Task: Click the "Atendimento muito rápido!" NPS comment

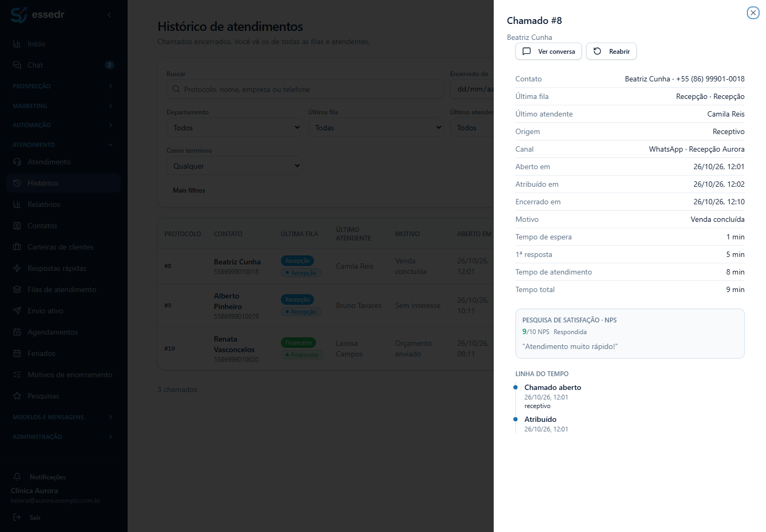Action: click(x=570, y=346)
